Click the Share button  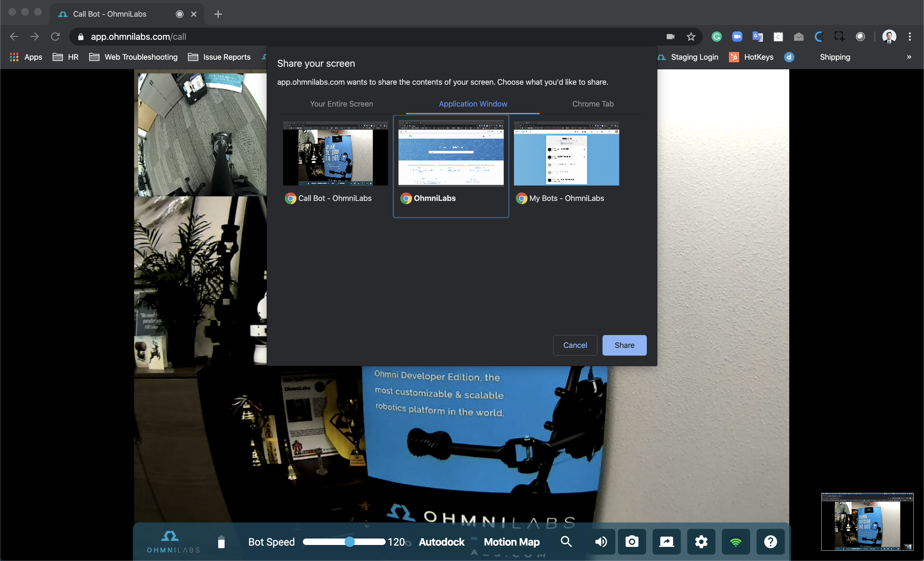(x=624, y=345)
